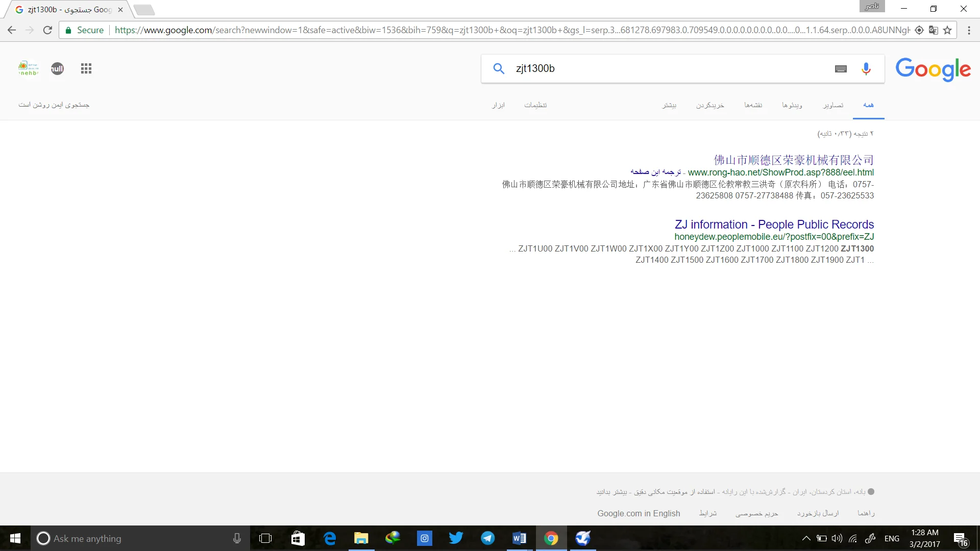
Task: Click the Google.com in English link
Action: pyautogui.click(x=639, y=513)
